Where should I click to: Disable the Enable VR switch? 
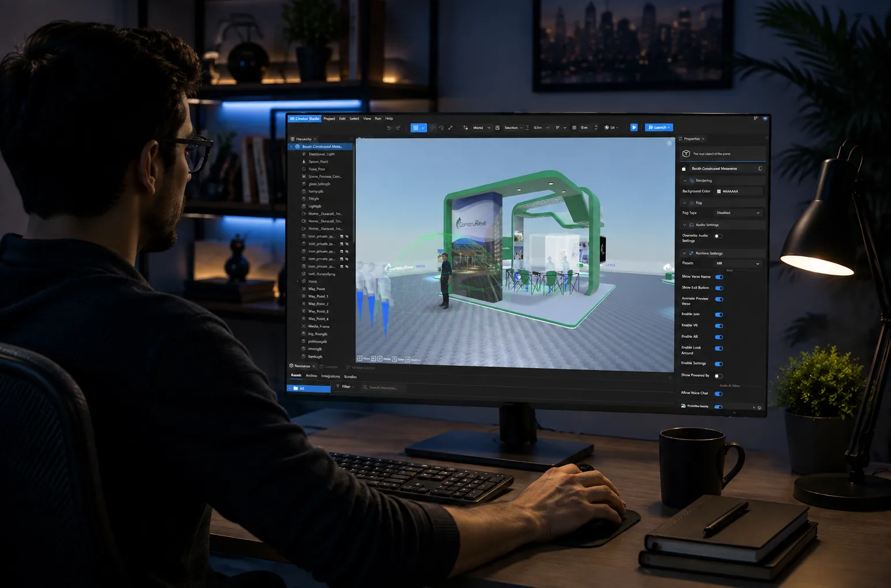point(719,326)
